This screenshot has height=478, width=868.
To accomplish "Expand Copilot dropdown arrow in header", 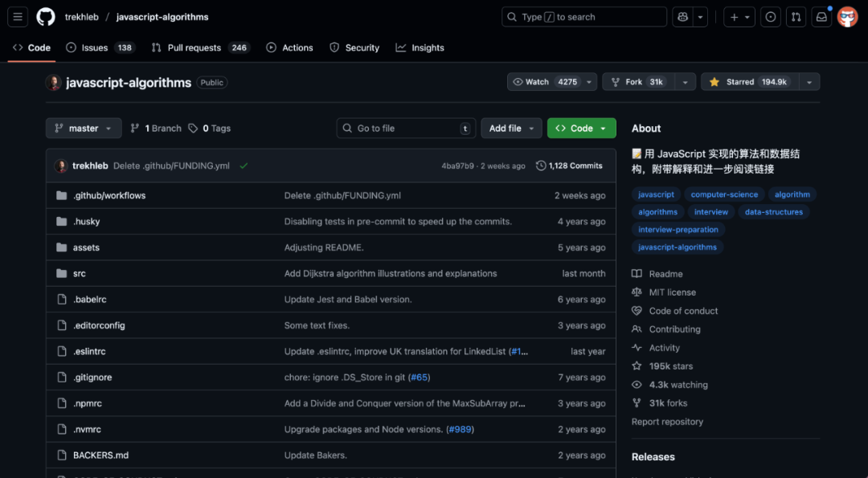I will (700, 17).
